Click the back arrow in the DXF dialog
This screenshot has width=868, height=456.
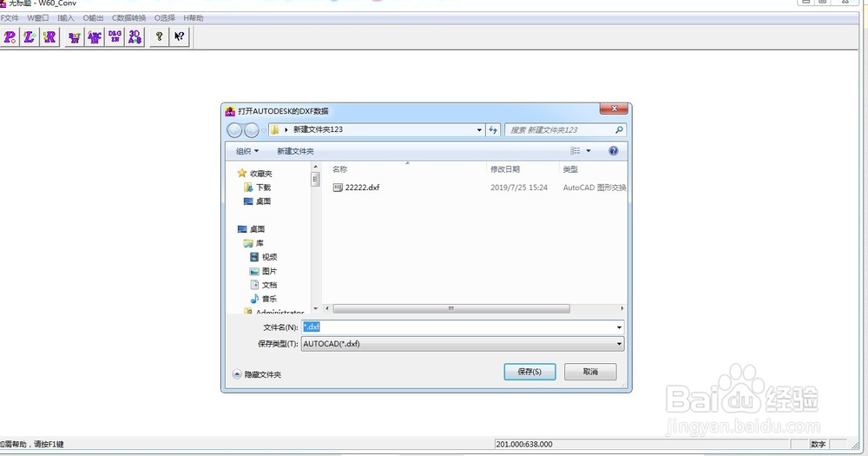click(x=234, y=129)
